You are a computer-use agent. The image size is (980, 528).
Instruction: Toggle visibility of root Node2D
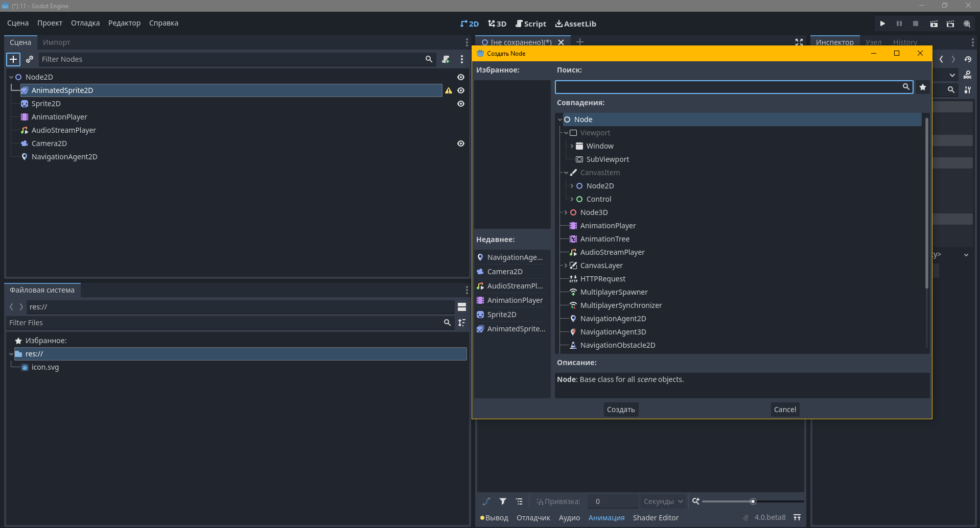point(461,77)
